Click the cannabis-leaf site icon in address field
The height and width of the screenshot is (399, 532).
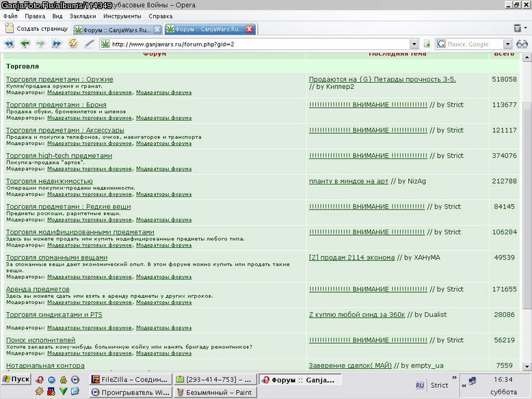(x=105, y=44)
